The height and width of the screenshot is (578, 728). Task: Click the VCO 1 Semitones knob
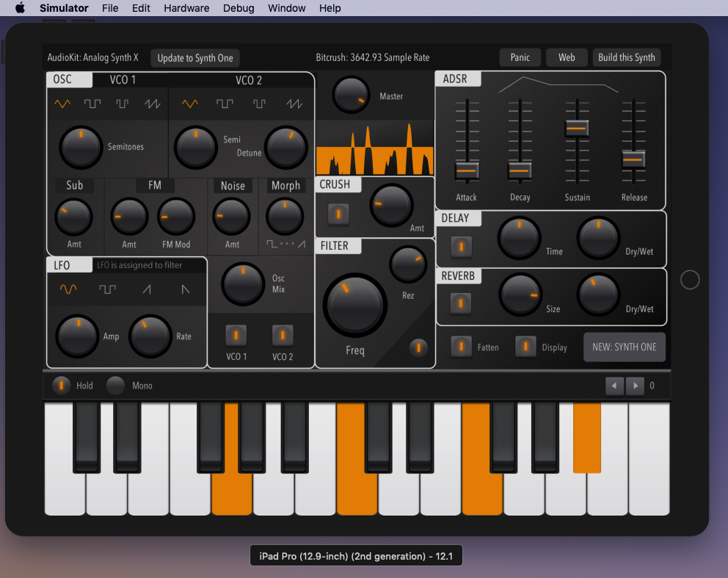[x=81, y=148]
